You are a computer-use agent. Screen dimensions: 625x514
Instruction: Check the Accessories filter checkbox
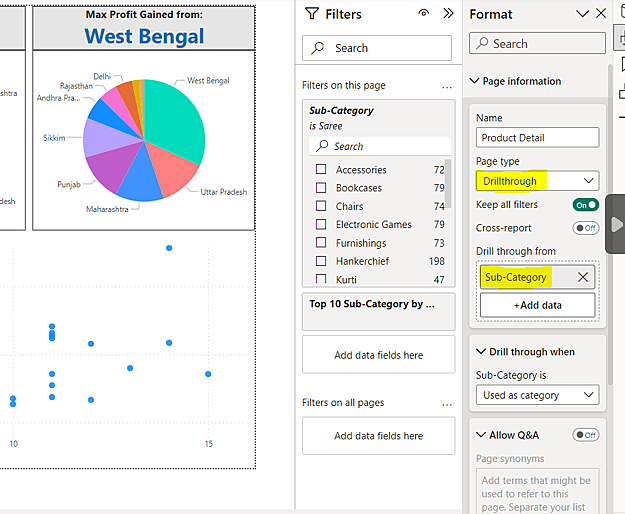point(321,170)
